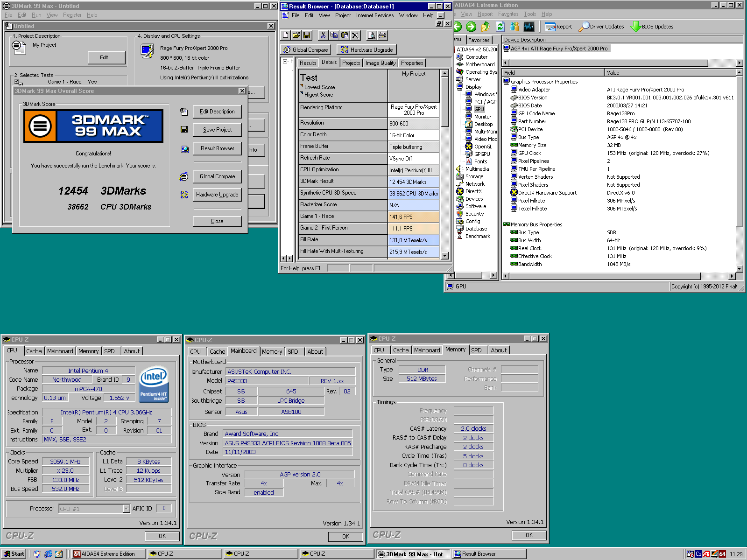Click the Start button on taskbar
The height and width of the screenshot is (560, 747).
pos(14,554)
